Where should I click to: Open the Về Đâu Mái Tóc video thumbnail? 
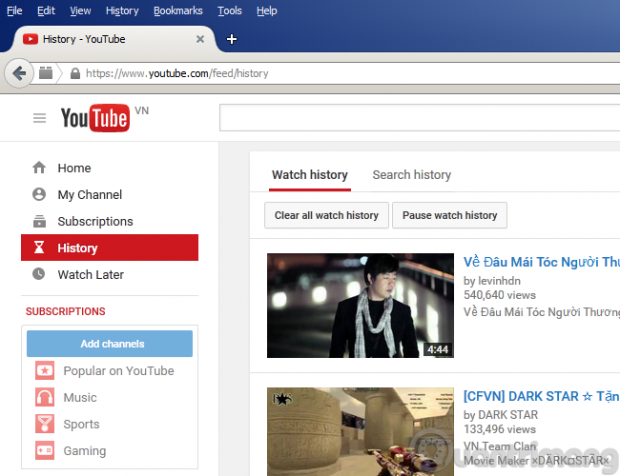coord(360,306)
